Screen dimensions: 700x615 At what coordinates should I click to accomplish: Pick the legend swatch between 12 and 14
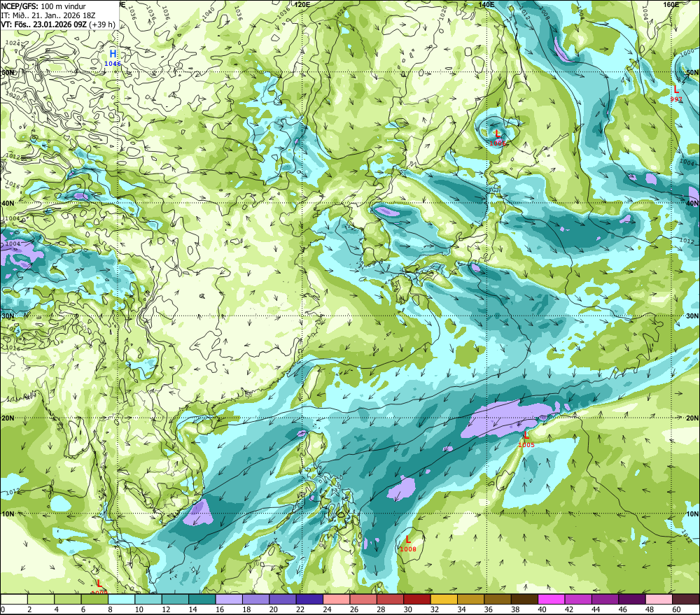175,599
